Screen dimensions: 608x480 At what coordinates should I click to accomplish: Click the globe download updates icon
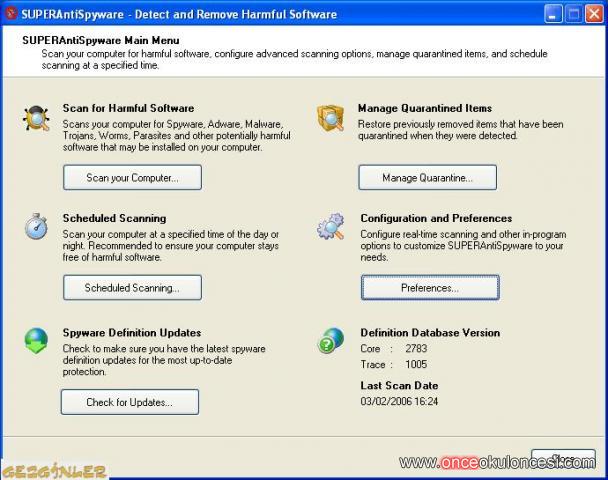click(x=36, y=341)
